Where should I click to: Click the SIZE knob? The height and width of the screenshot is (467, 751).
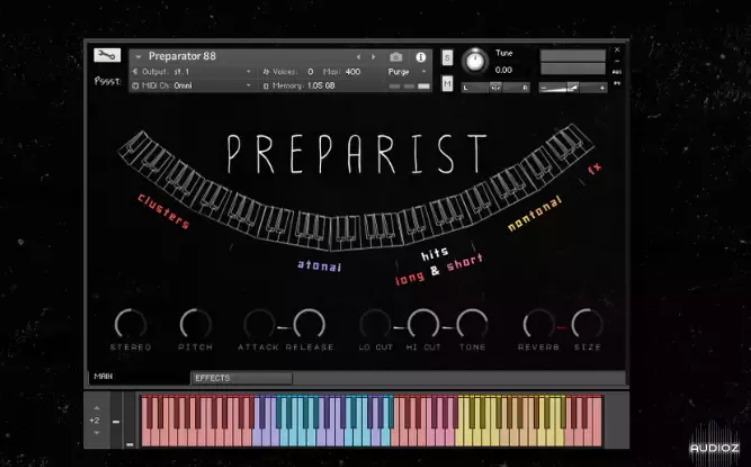point(587,324)
